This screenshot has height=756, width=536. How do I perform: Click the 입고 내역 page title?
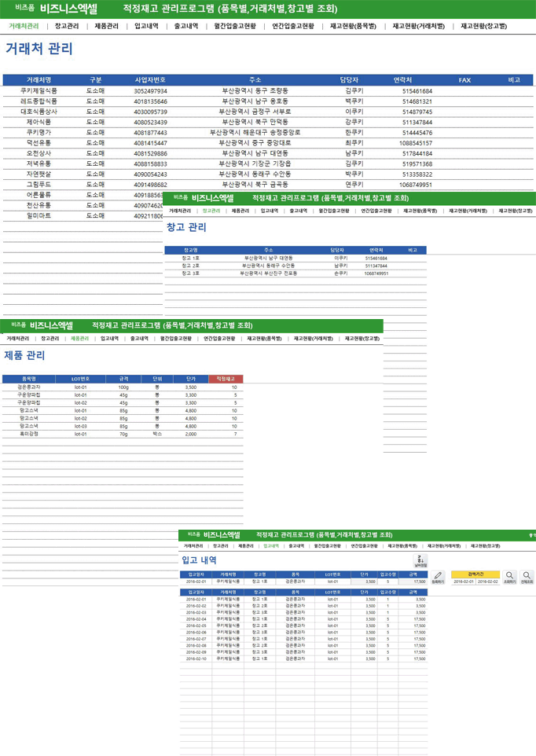click(x=199, y=560)
